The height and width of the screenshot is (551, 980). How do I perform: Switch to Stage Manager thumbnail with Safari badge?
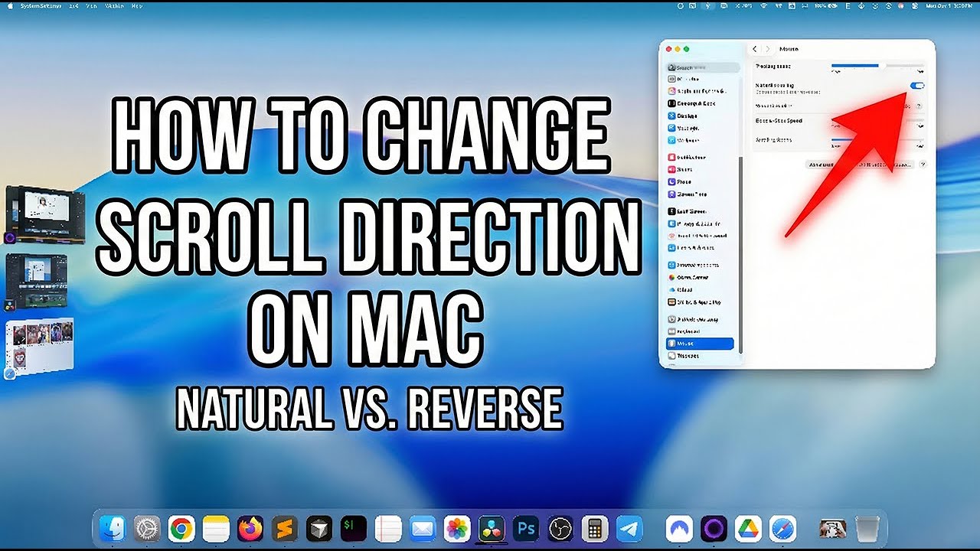point(40,347)
